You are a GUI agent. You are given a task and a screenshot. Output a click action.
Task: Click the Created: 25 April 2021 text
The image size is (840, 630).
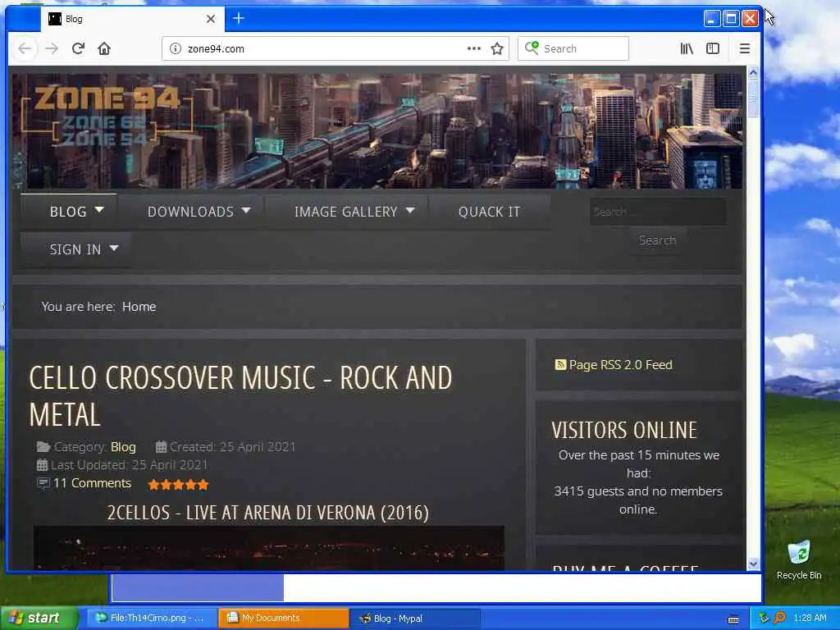click(232, 447)
